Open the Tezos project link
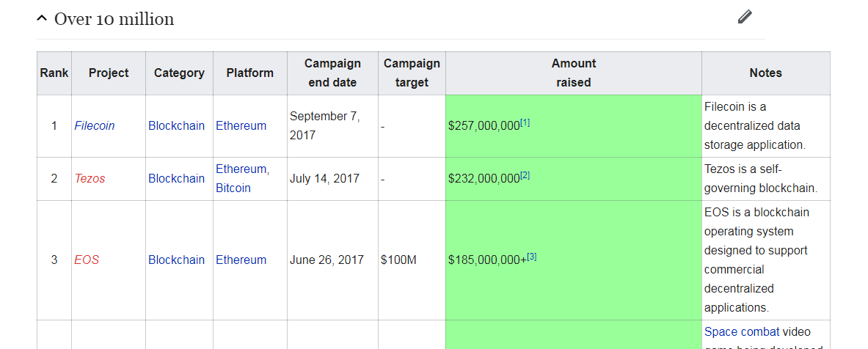Image resolution: width=868 pixels, height=349 pixels. coord(90,178)
